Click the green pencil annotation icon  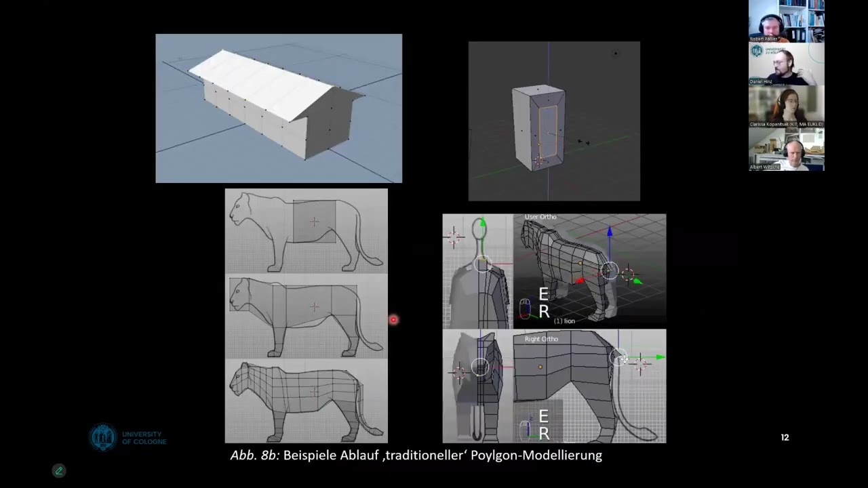[x=59, y=470]
